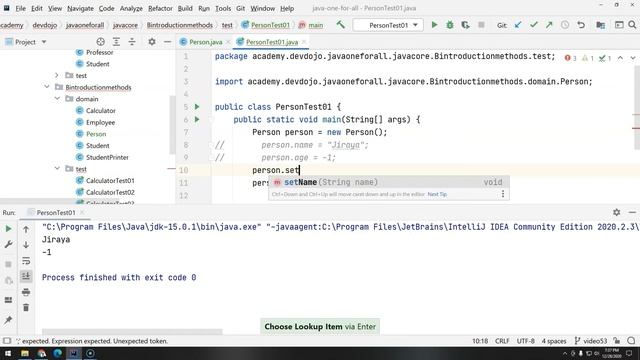The height and width of the screenshot is (360, 640).
Task: Choose setName(String name) completion item
Action: [389, 182]
